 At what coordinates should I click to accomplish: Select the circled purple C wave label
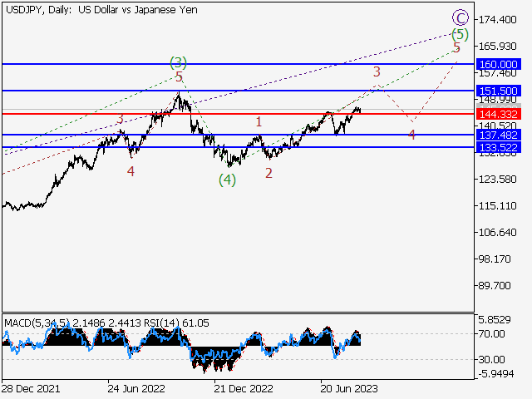tap(461, 17)
